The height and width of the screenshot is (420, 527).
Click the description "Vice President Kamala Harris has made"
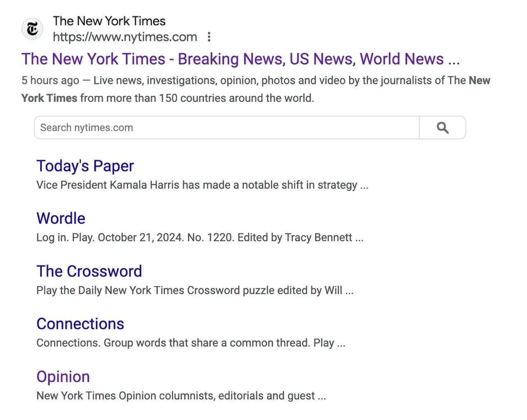click(202, 185)
